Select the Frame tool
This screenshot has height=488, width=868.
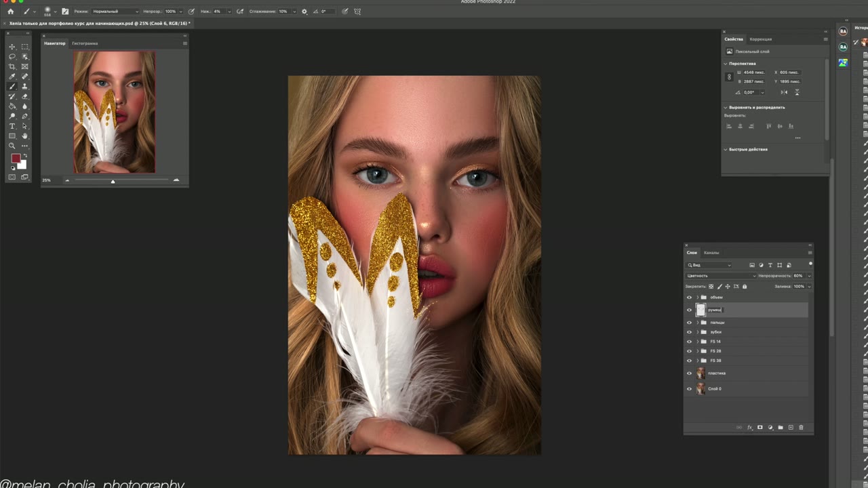(x=25, y=66)
